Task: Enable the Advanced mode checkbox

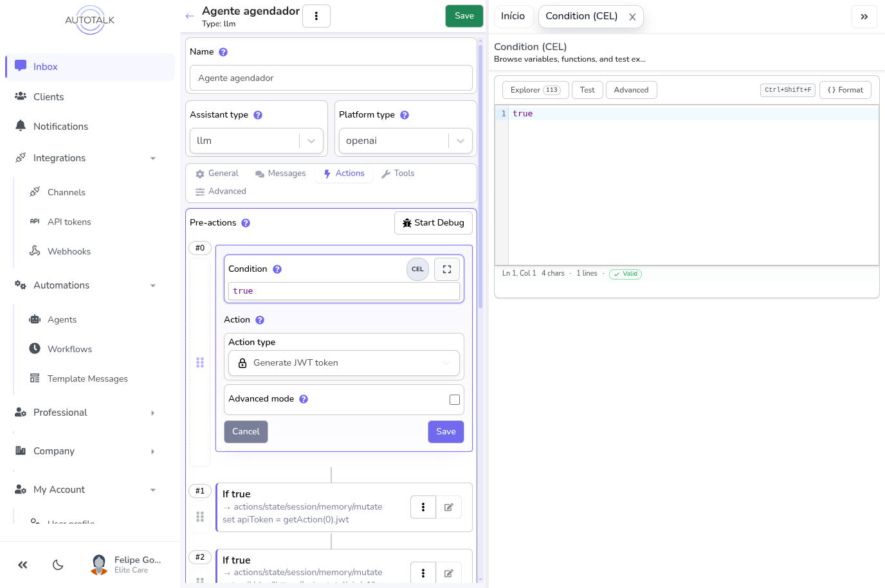Action: point(454,399)
